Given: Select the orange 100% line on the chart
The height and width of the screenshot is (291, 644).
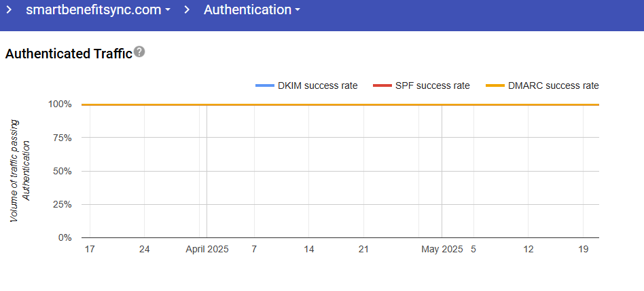Looking at the screenshot, I should (x=340, y=104).
